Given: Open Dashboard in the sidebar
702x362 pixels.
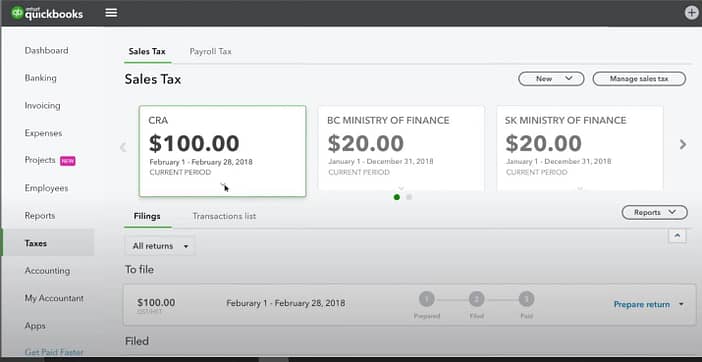Looking at the screenshot, I should (47, 51).
